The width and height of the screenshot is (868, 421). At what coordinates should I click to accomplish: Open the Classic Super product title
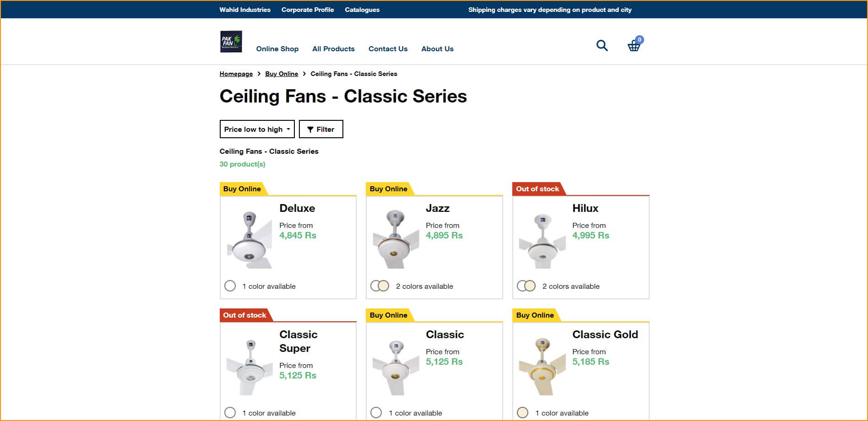point(298,341)
